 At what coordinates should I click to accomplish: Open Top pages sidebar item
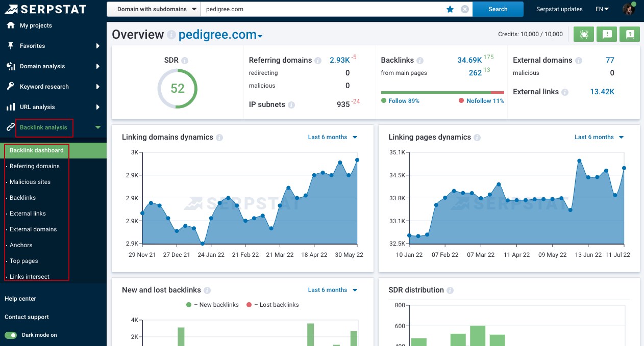point(24,261)
